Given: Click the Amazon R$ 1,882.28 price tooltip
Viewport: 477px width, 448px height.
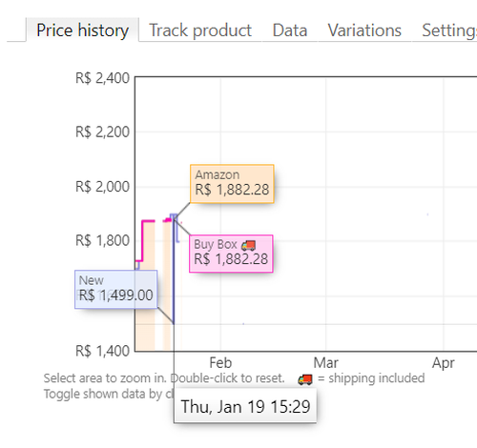Looking at the screenshot, I should click(232, 183).
